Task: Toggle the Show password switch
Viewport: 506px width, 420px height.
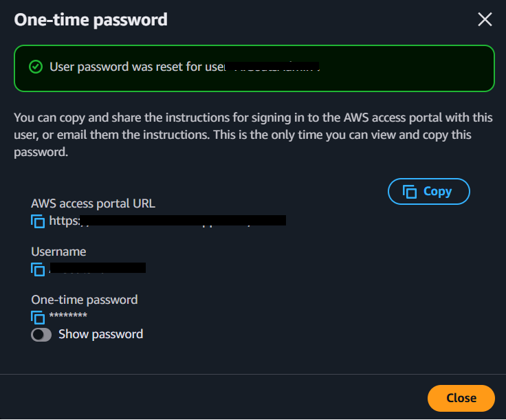Action: (x=41, y=335)
